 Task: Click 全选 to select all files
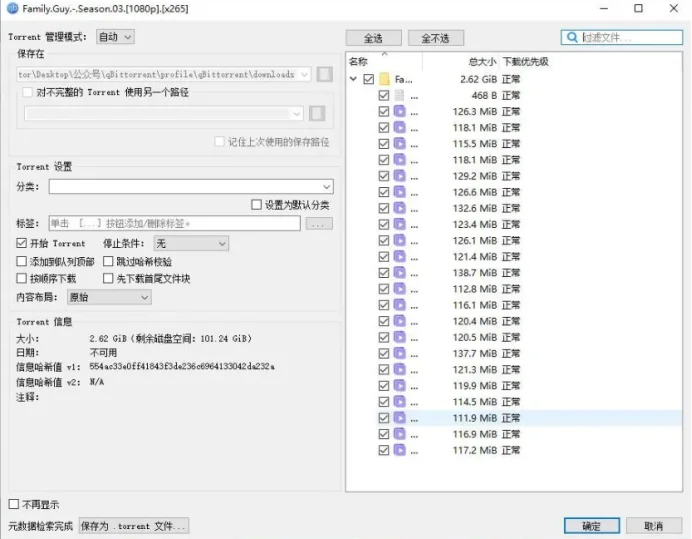[x=373, y=38]
